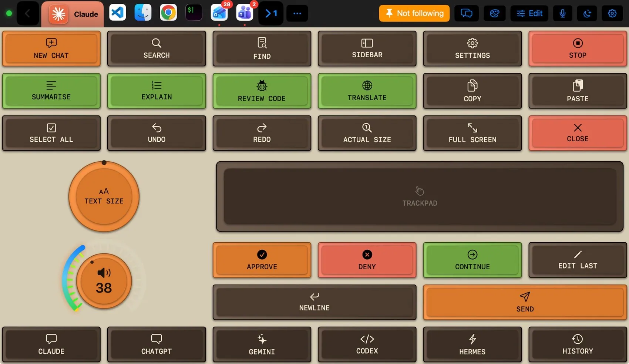Screen dimensions: 629x364
Task: Run the Summarise action
Action: pos(51,91)
